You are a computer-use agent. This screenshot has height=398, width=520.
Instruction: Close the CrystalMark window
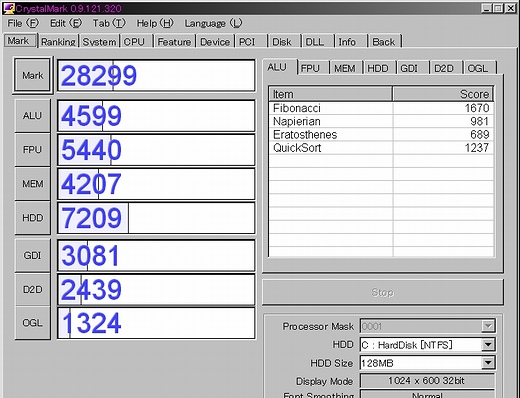511,8
